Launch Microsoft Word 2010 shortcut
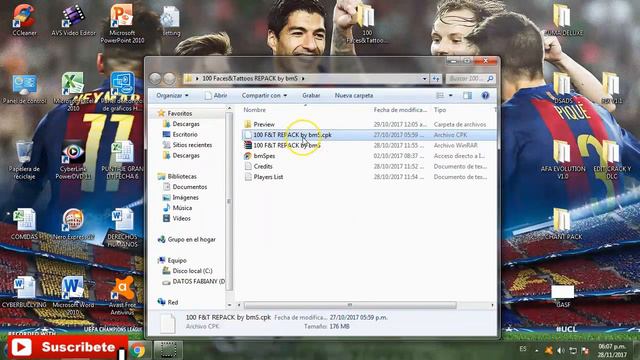Screen dimensions: 640x360 (x=73, y=295)
